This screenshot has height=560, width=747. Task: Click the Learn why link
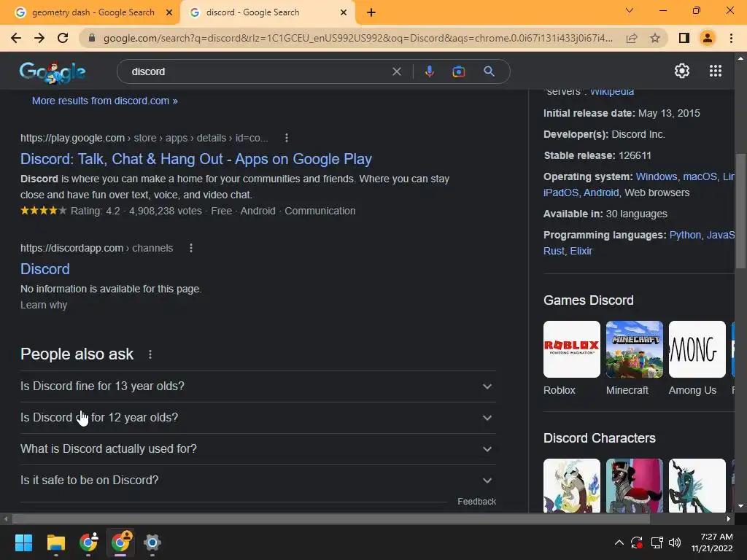click(x=44, y=305)
